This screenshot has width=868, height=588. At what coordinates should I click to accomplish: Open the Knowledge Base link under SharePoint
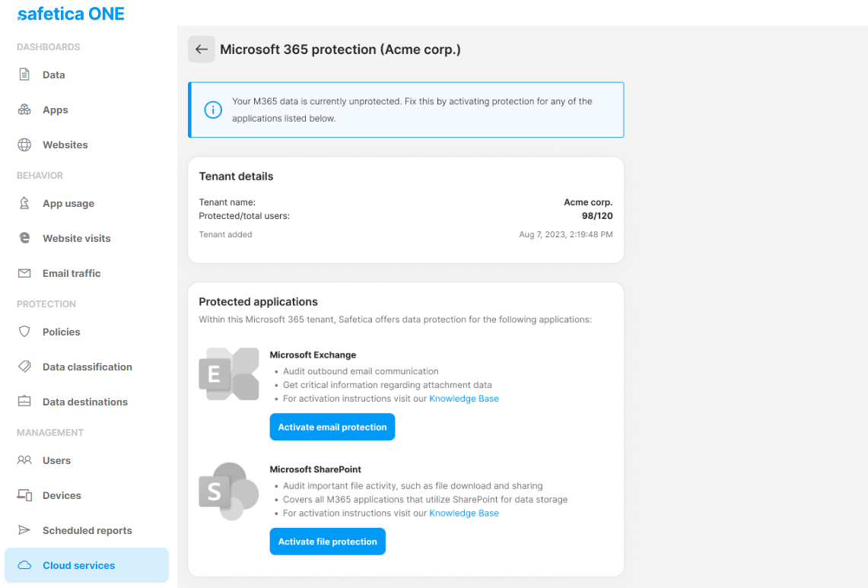[x=464, y=513]
